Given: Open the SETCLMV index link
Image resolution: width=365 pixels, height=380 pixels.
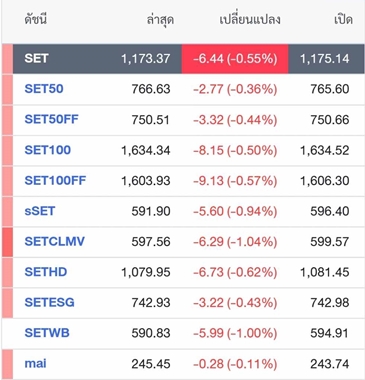Looking at the screenshot, I should click(55, 241).
